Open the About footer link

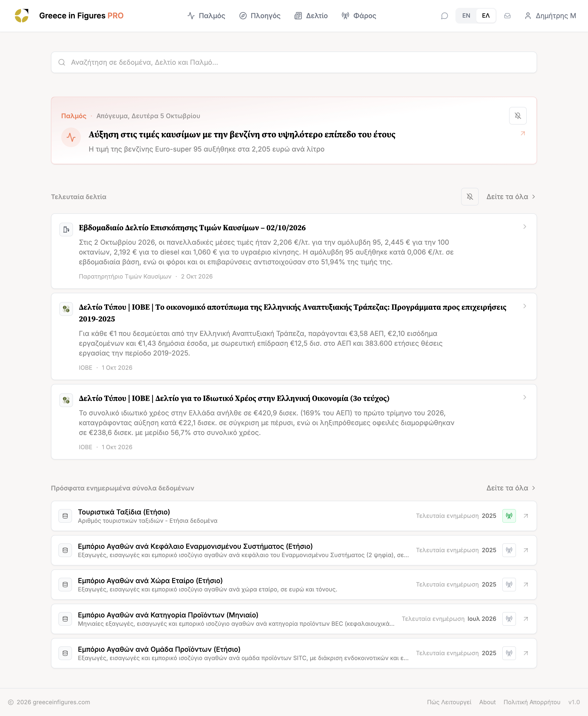point(487,702)
